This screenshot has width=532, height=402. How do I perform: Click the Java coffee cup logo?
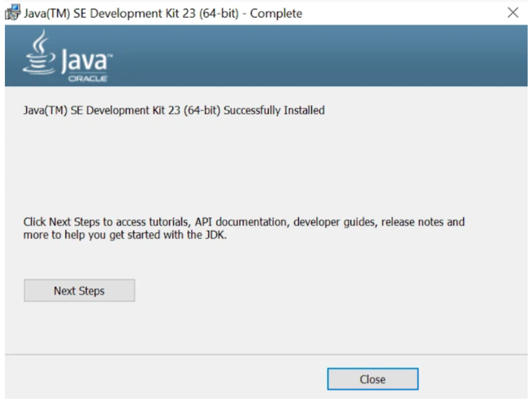[39, 52]
